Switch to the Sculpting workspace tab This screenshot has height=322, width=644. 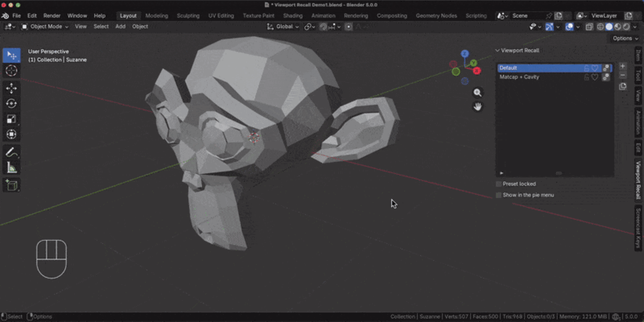click(x=189, y=16)
